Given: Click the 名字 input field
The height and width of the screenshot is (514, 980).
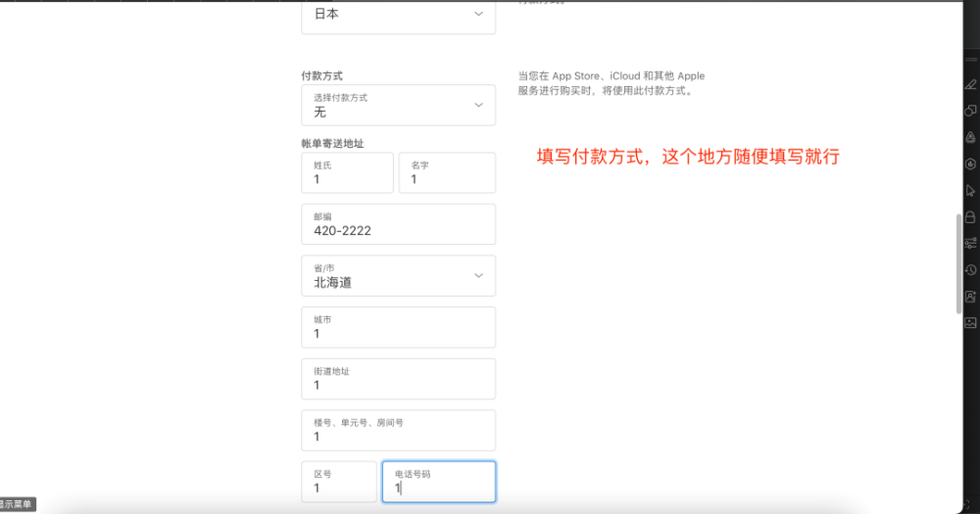Looking at the screenshot, I should [447, 173].
